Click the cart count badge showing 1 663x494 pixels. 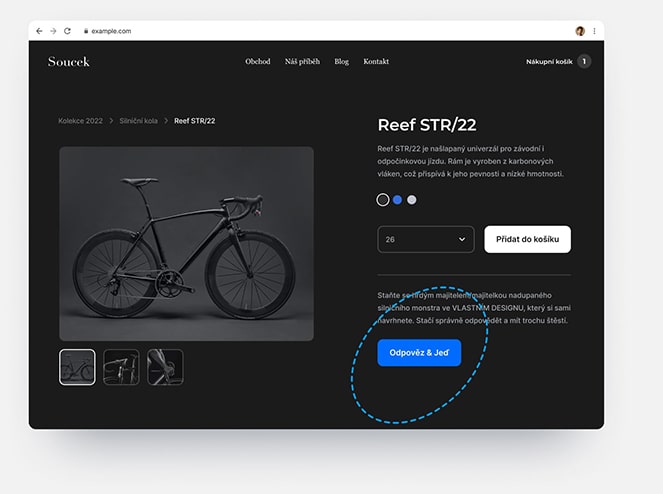tap(584, 61)
